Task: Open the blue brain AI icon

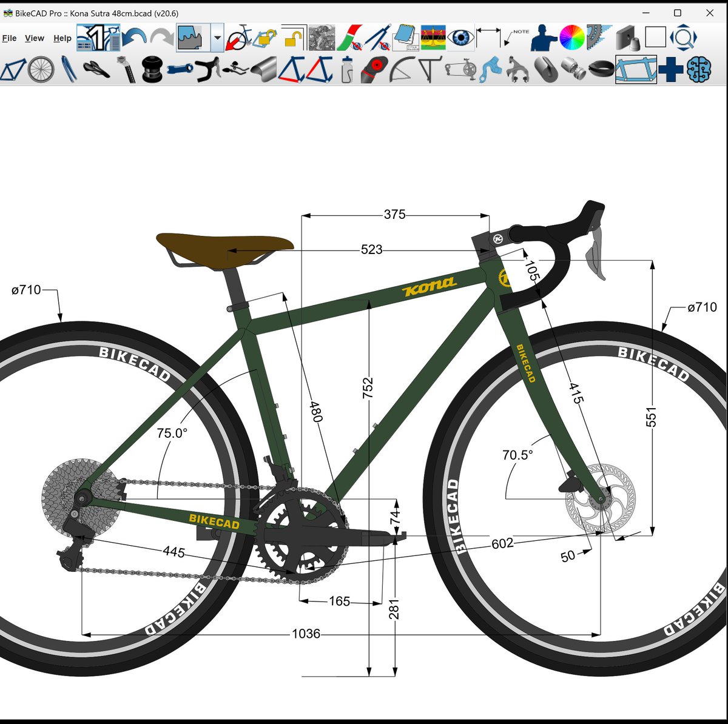Action: (699, 69)
